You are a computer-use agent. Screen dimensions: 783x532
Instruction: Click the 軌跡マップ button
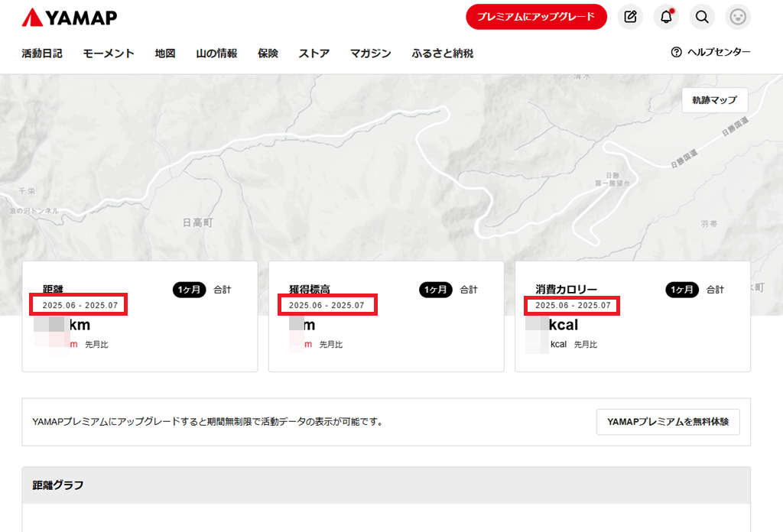click(x=715, y=100)
